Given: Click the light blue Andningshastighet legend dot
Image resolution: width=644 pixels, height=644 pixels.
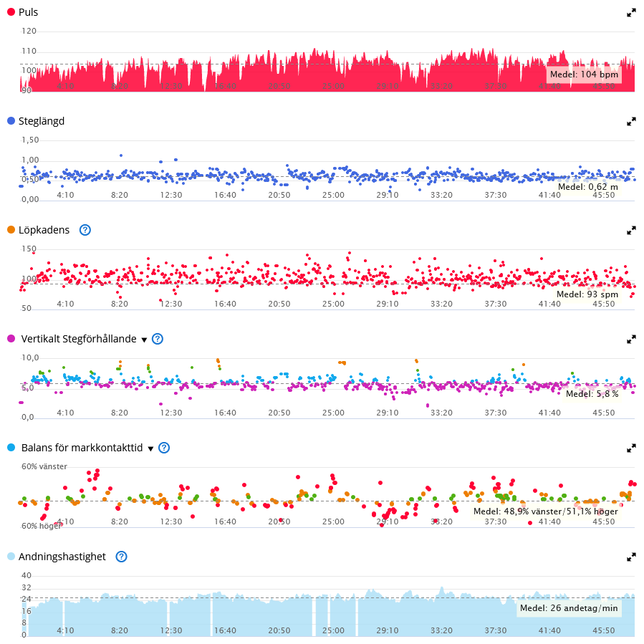Looking at the screenshot, I should [11, 556].
